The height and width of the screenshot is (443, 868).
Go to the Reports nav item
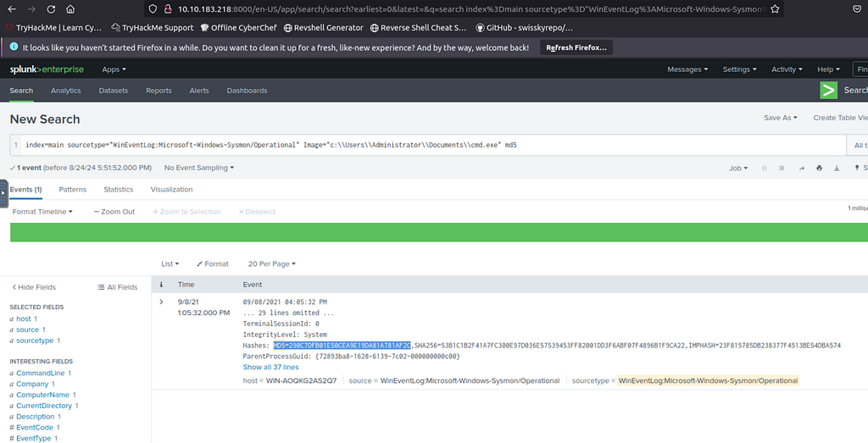[159, 91]
